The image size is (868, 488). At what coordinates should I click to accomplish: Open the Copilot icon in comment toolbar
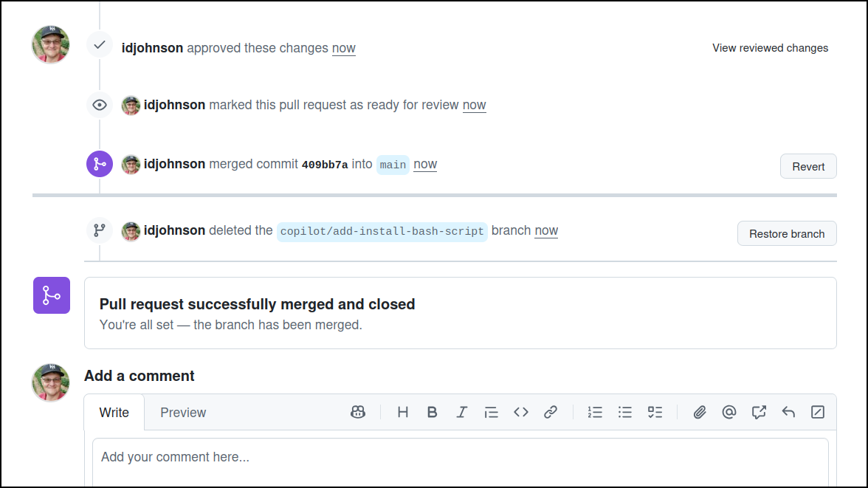[357, 412]
